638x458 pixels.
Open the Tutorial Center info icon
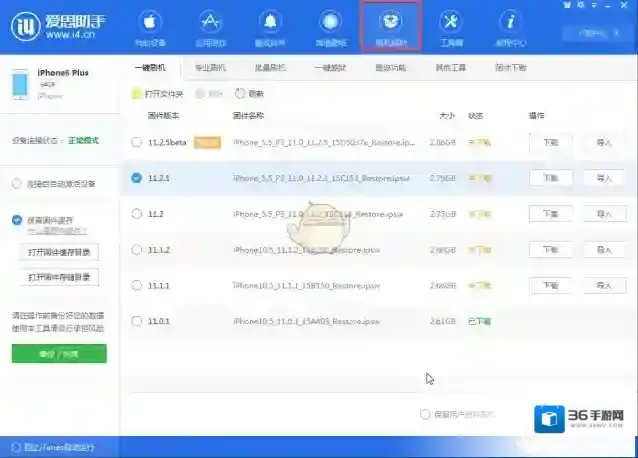tap(511, 22)
